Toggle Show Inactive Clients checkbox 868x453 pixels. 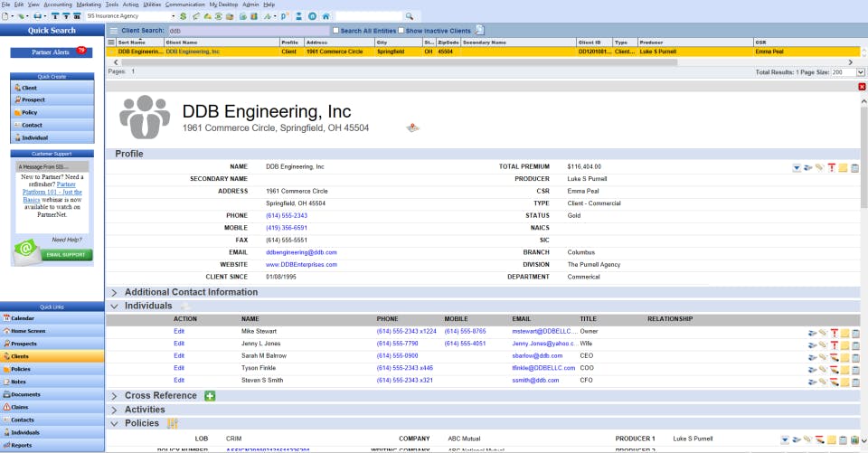401,31
